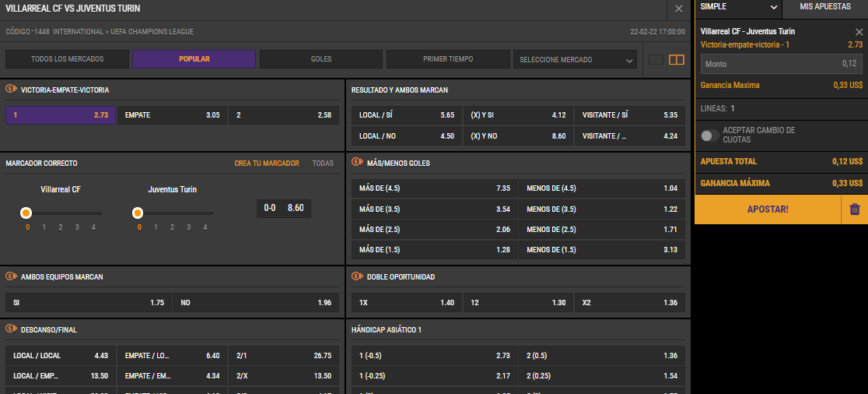The height and width of the screenshot is (394, 868).
Task: Switch to two-column layout view icon
Action: point(677,59)
